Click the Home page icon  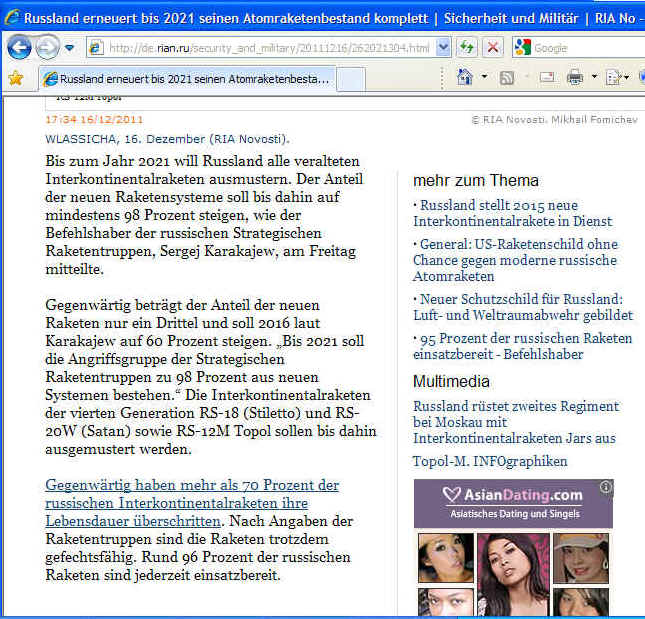pyautogui.click(x=465, y=77)
